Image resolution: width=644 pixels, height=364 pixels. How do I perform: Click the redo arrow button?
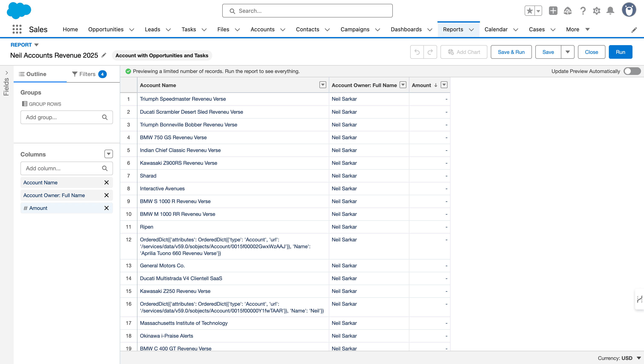coord(430,52)
